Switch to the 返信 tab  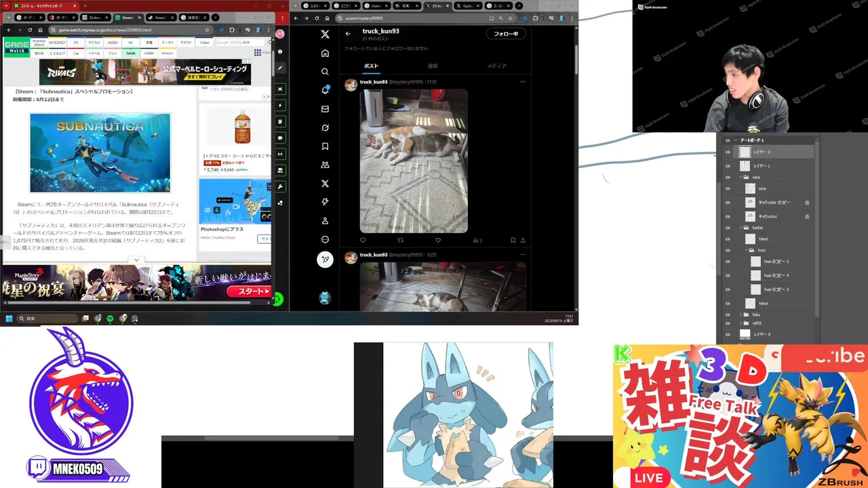(x=433, y=66)
